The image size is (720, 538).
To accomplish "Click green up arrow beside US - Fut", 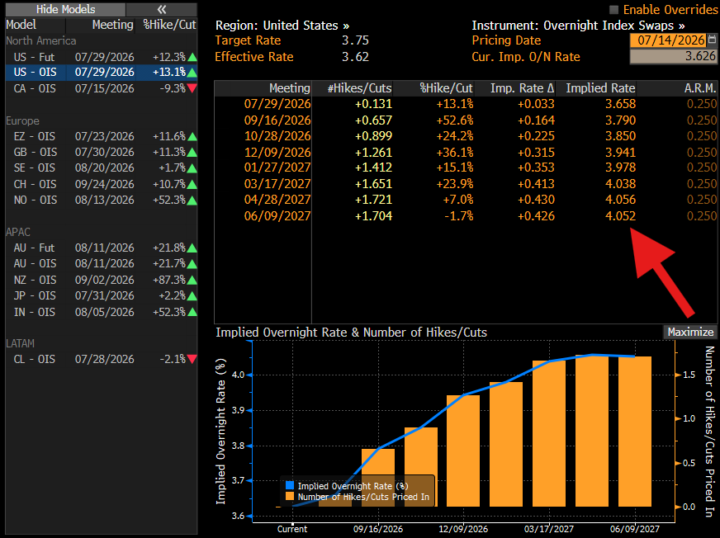I will pos(192,57).
